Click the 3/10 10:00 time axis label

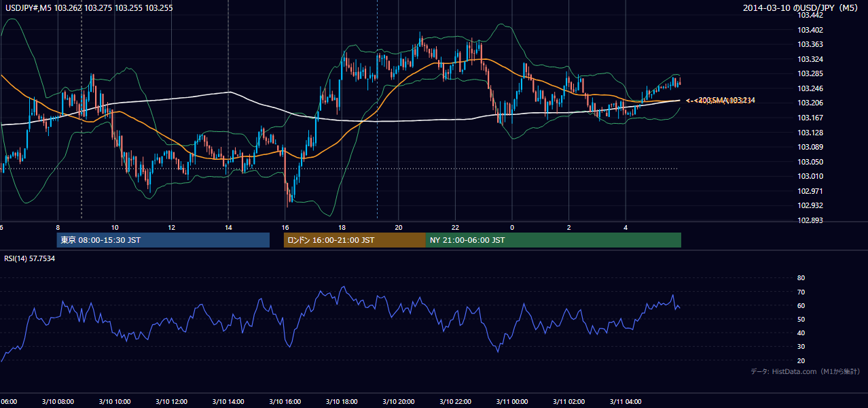115,402
